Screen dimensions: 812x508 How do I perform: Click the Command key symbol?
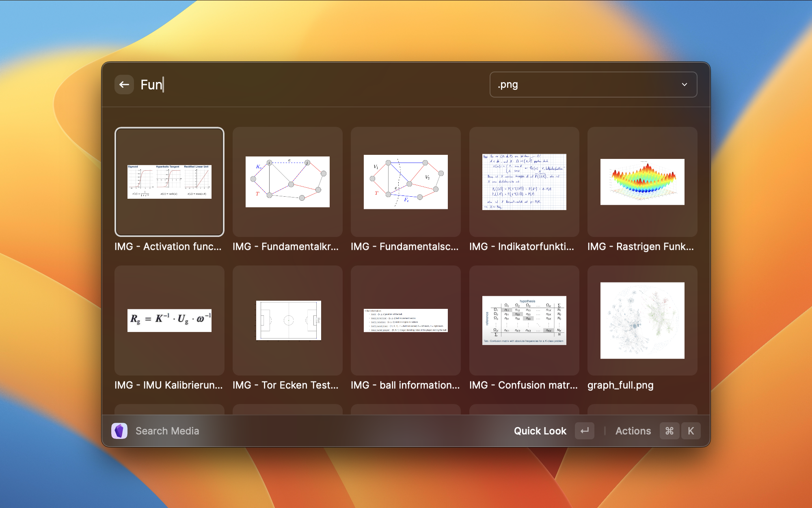[x=669, y=431]
